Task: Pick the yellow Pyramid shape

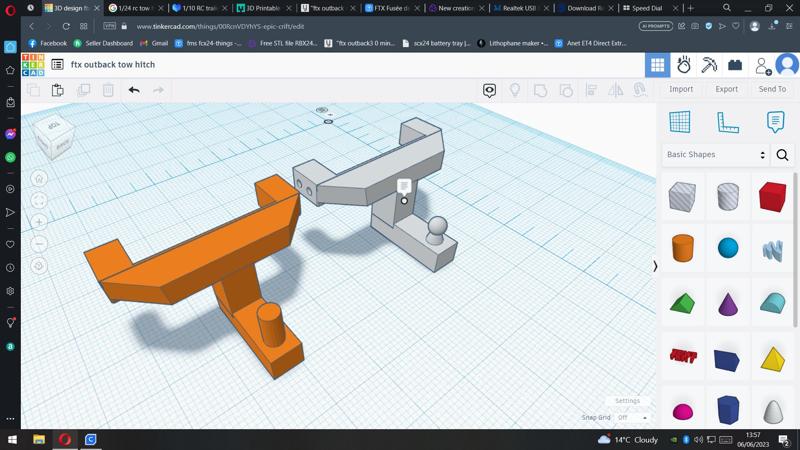Action: [x=772, y=359]
